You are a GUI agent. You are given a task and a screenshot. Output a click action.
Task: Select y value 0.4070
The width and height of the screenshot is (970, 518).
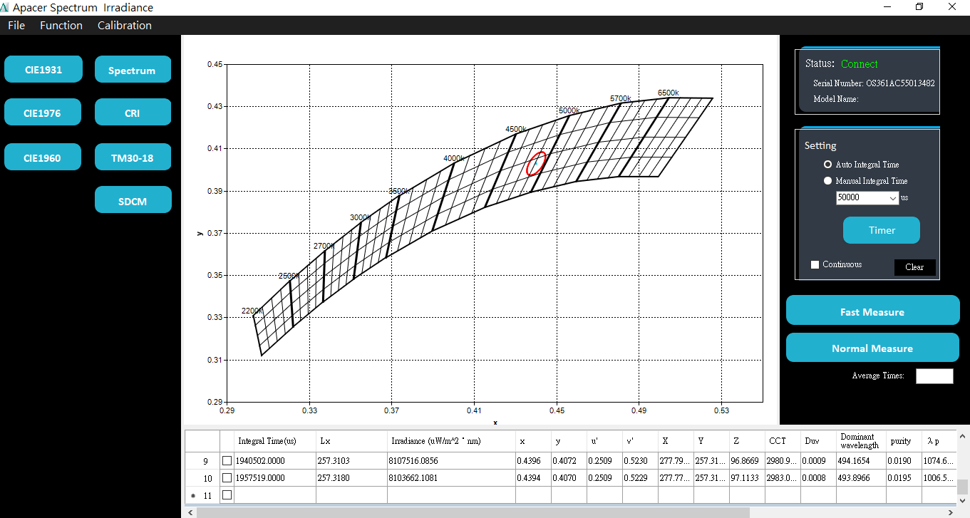pos(568,478)
